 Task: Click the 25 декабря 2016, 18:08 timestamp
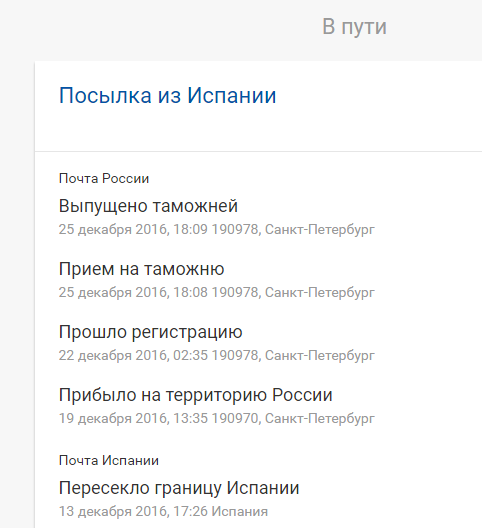[x=133, y=292]
